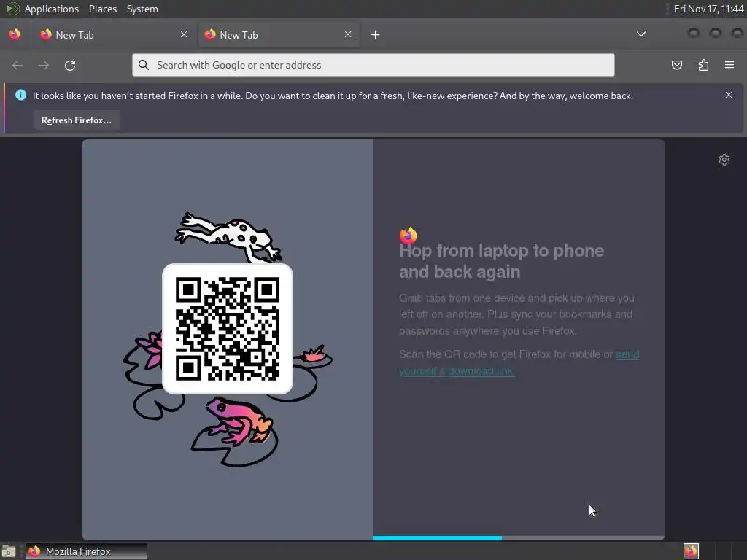The width and height of the screenshot is (747, 560).
Task: Click the Refresh Firefox button
Action: 76,120
